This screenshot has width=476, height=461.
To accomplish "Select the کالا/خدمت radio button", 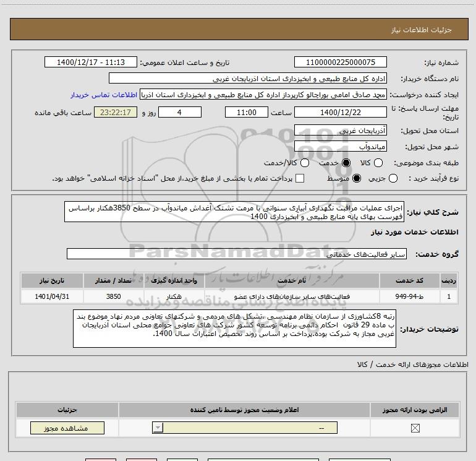I will pyautogui.click(x=305, y=163).
